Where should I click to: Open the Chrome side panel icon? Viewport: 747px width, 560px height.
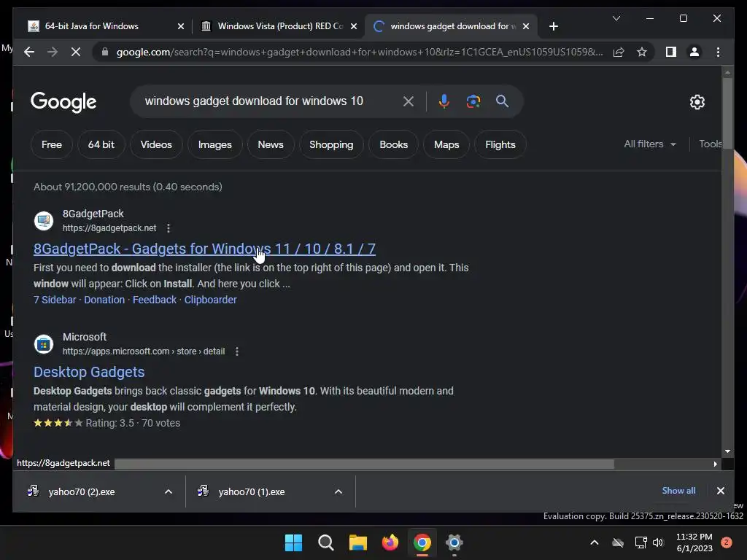[x=671, y=52]
